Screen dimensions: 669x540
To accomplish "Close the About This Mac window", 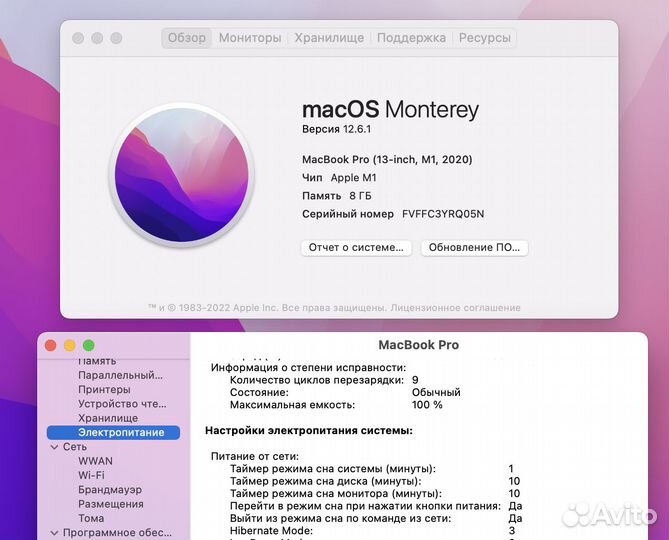I will click(78, 38).
